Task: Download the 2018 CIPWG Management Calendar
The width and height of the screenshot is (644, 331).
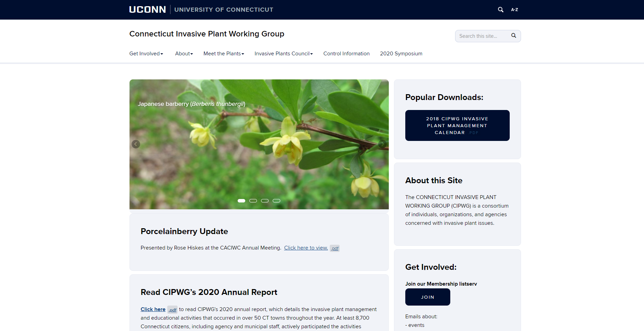Action: [457, 125]
